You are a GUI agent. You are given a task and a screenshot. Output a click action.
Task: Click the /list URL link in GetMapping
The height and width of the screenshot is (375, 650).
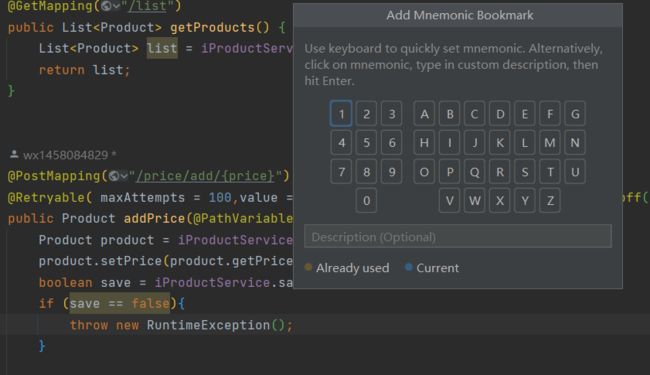pos(147,6)
